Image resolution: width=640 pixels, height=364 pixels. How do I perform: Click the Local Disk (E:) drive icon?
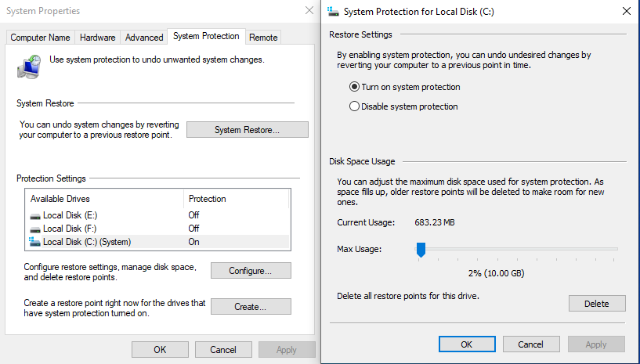tap(35, 215)
